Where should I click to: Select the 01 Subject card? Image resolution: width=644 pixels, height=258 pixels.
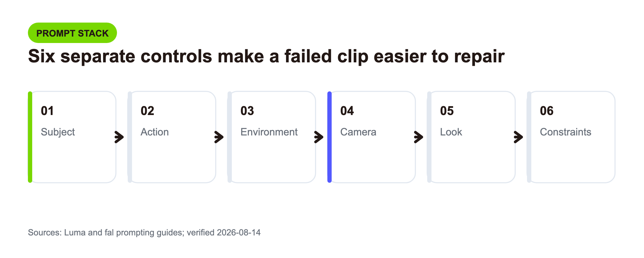pos(72,137)
